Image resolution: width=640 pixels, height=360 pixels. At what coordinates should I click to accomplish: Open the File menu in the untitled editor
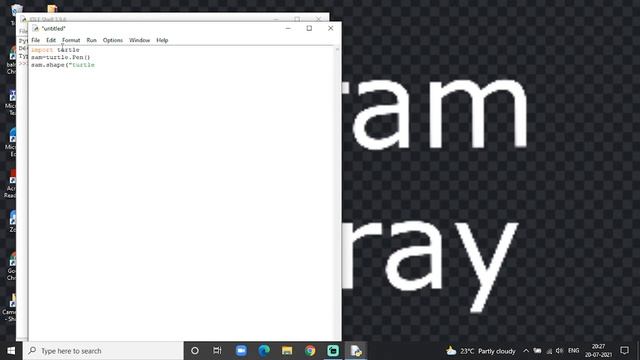[x=36, y=40]
